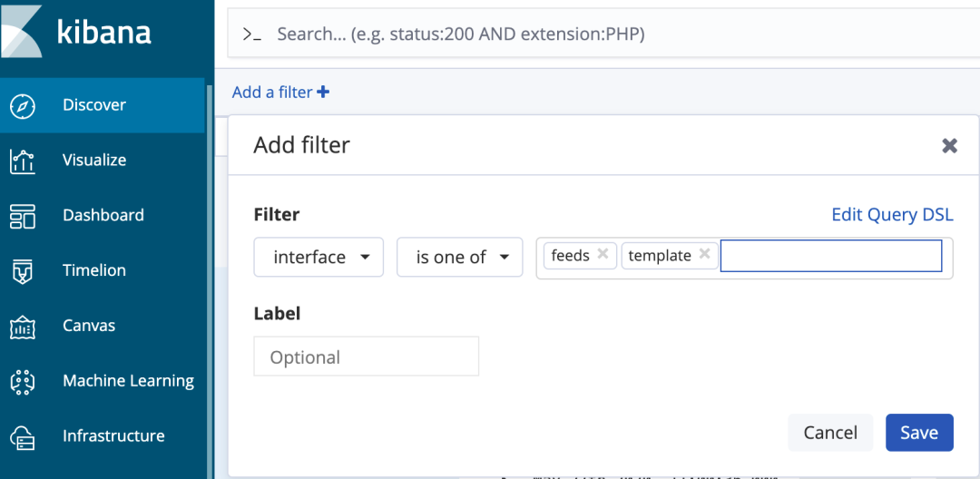980x479 pixels.
Task: Click Edit Query DSL link
Action: pos(892,215)
